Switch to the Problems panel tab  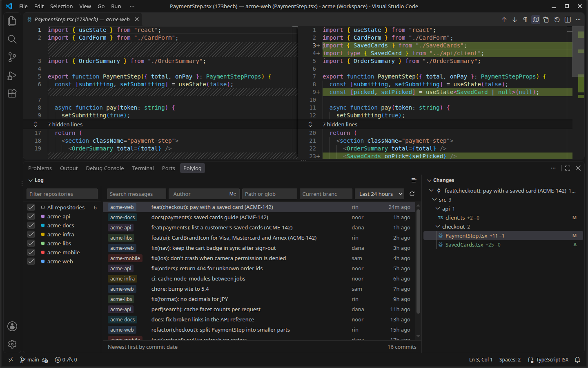pos(40,168)
